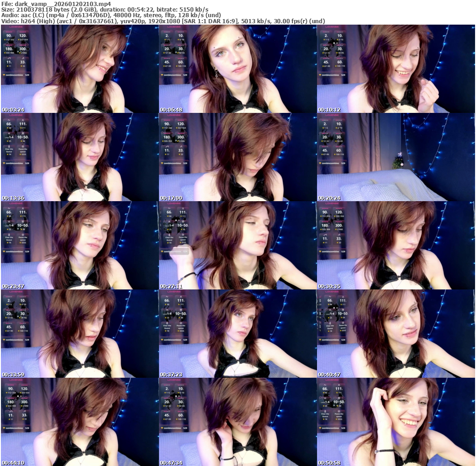Click the thumbnail stamped 00:23:47

click(79, 245)
